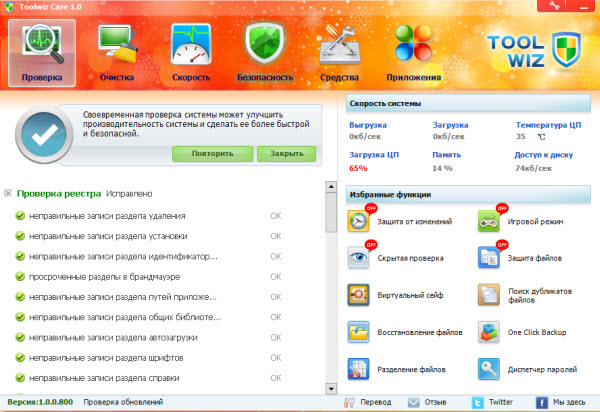Click the Температура ЦП label
This screenshot has width=600, height=412.
[548, 125]
